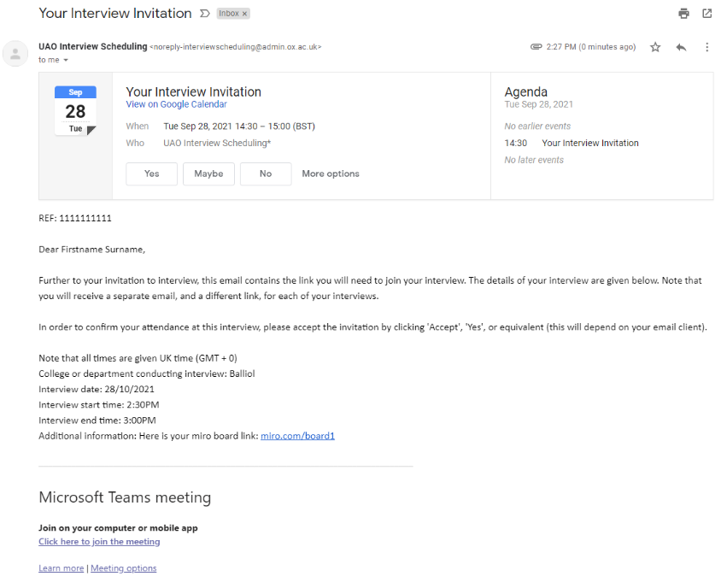Respond Maybe to the interview invitation
This screenshot has height=588, width=721.
click(208, 173)
